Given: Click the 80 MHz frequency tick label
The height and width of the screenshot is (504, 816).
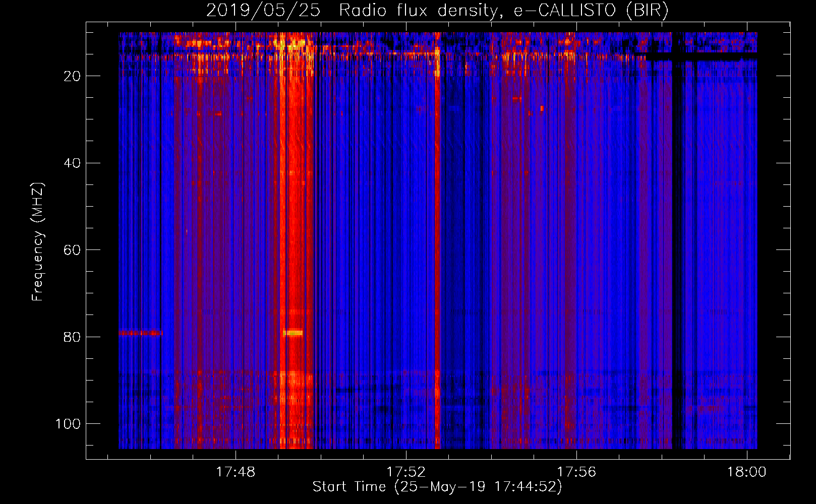Looking at the screenshot, I should coord(72,337).
